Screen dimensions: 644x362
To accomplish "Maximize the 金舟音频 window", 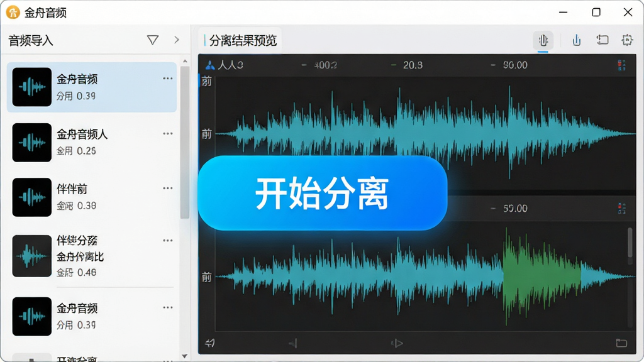I will click(x=596, y=13).
